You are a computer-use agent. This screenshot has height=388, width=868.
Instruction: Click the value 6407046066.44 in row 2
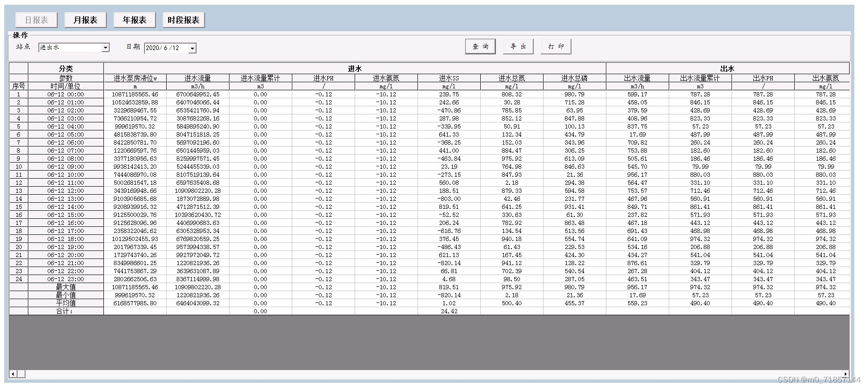click(198, 102)
